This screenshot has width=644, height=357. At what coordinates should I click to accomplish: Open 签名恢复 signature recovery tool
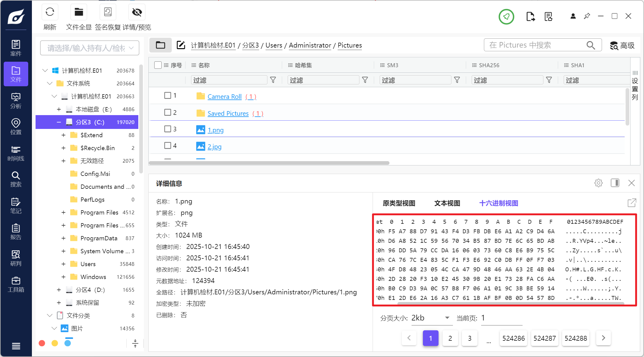pyautogui.click(x=108, y=12)
